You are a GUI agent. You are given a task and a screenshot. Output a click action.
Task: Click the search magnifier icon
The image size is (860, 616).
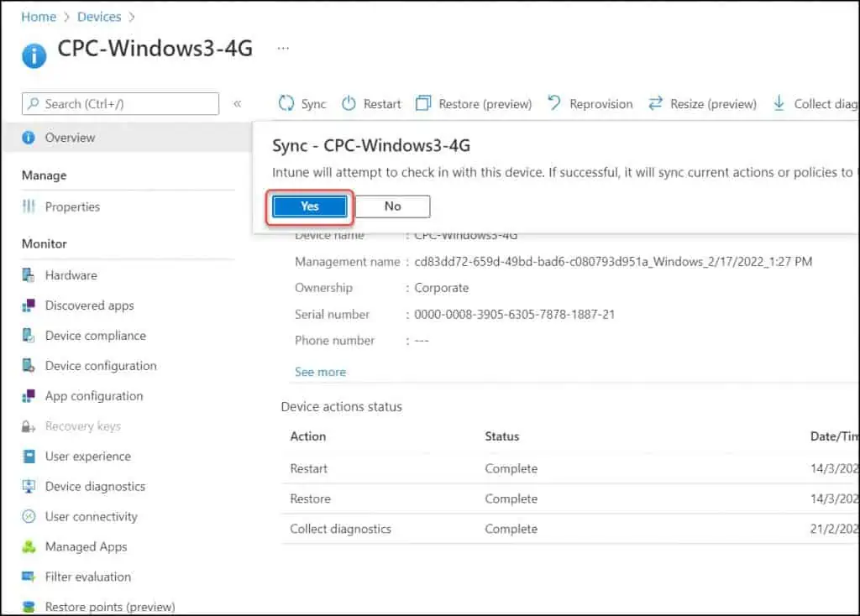(x=34, y=103)
